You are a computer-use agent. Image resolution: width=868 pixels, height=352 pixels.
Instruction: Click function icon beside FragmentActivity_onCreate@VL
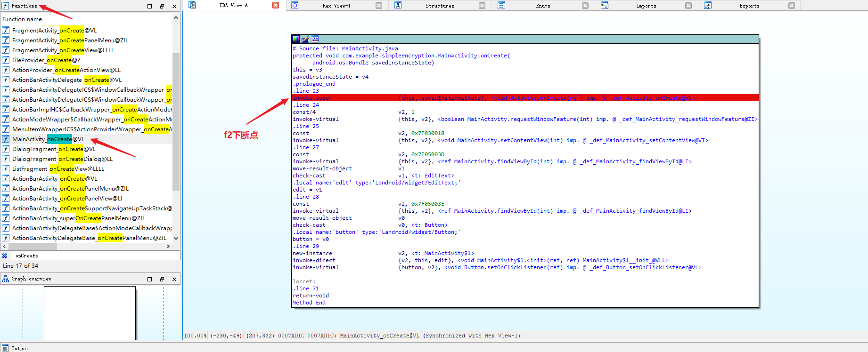click(6, 30)
